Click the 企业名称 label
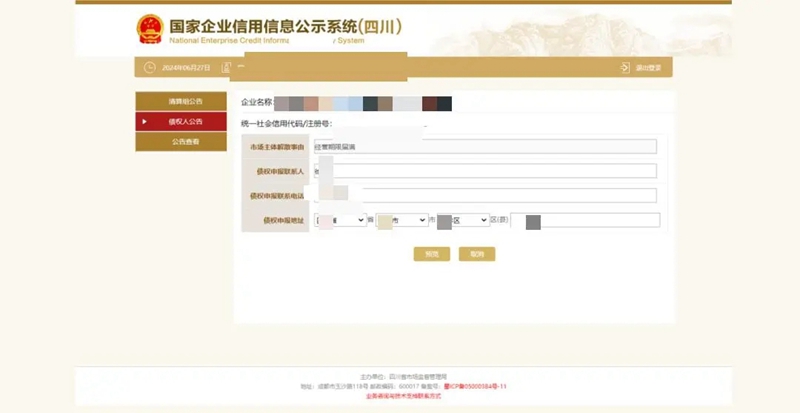This screenshot has width=800, height=413. (x=257, y=102)
